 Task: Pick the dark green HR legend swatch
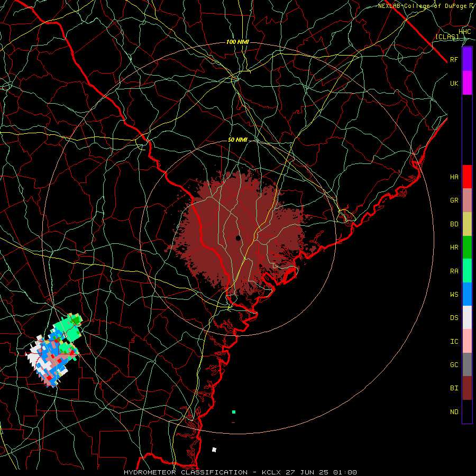pos(467,248)
